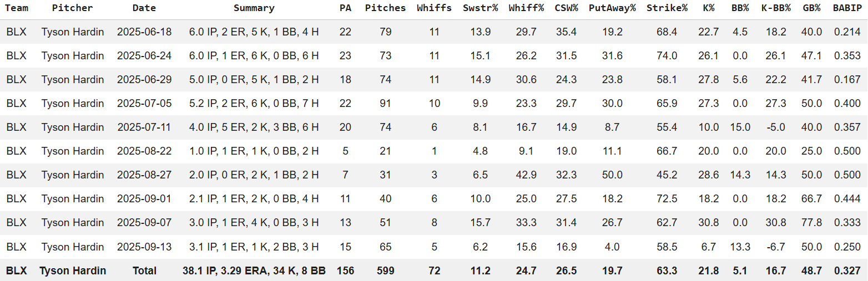Click the Total row label
The image size is (868, 281).
144,271
